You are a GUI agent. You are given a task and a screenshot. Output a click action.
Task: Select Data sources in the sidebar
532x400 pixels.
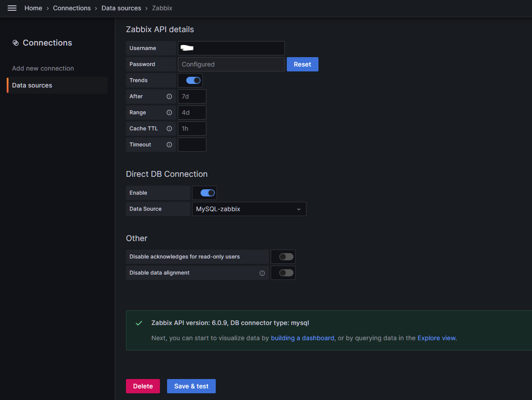(32, 85)
